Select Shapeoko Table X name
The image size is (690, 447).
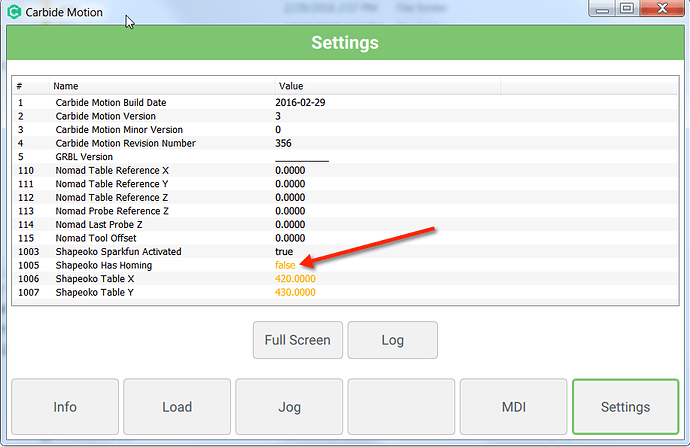pyautogui.click(x=95, y=279)
